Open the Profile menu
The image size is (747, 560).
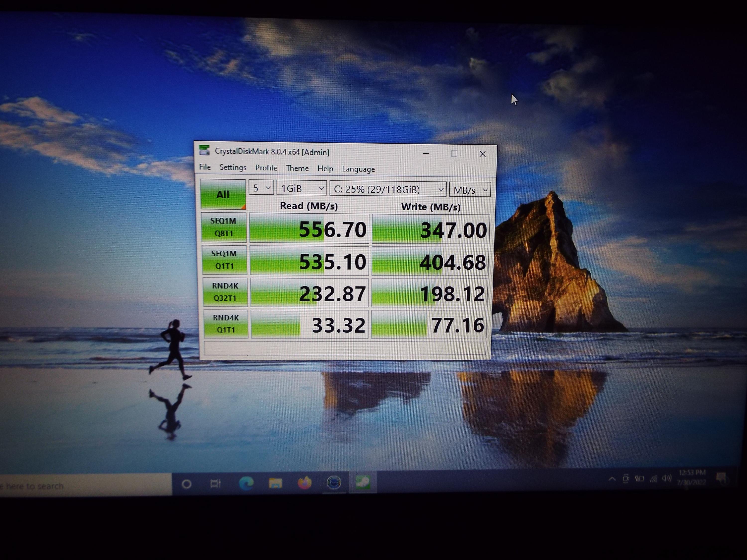pos(266,168)
